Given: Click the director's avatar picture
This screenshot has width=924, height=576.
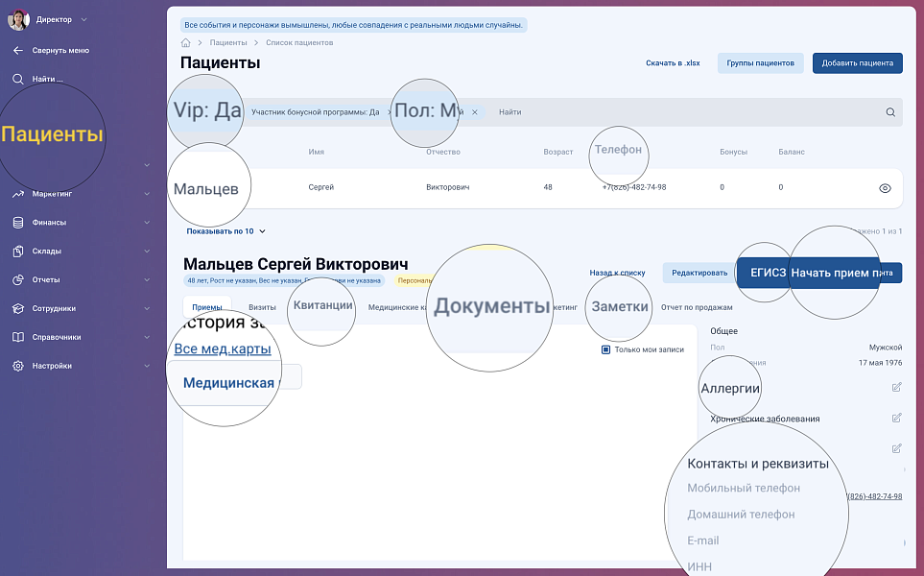Looking at the screenshot, I should point(18,19).
